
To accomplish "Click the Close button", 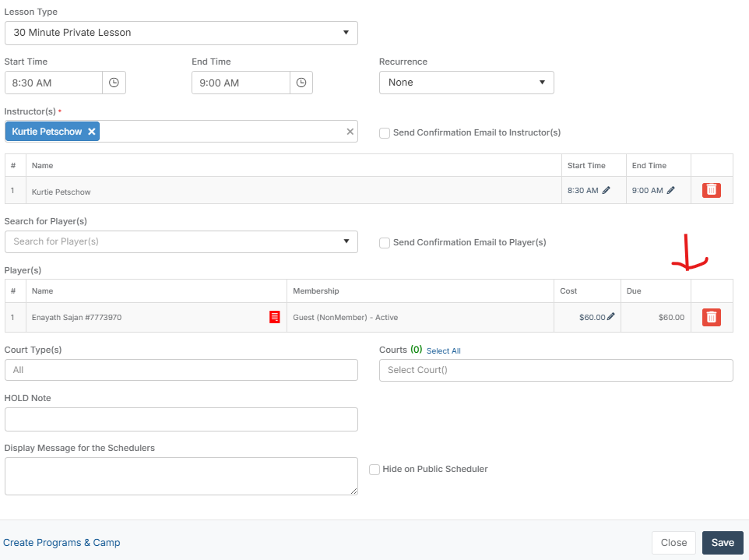I will pyautogui.click(x=673, y=542).
